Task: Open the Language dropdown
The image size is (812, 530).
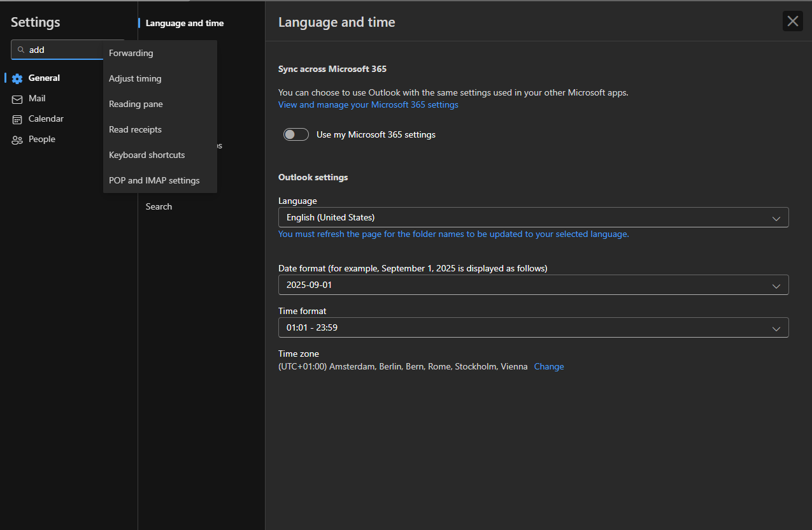Action: point(534,217)
